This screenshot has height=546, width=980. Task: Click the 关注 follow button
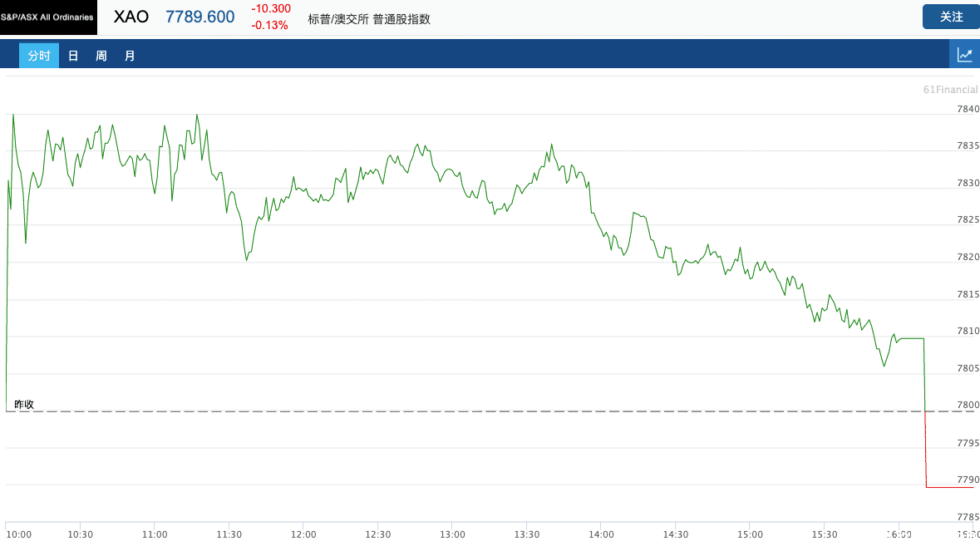tap(951, 17)
